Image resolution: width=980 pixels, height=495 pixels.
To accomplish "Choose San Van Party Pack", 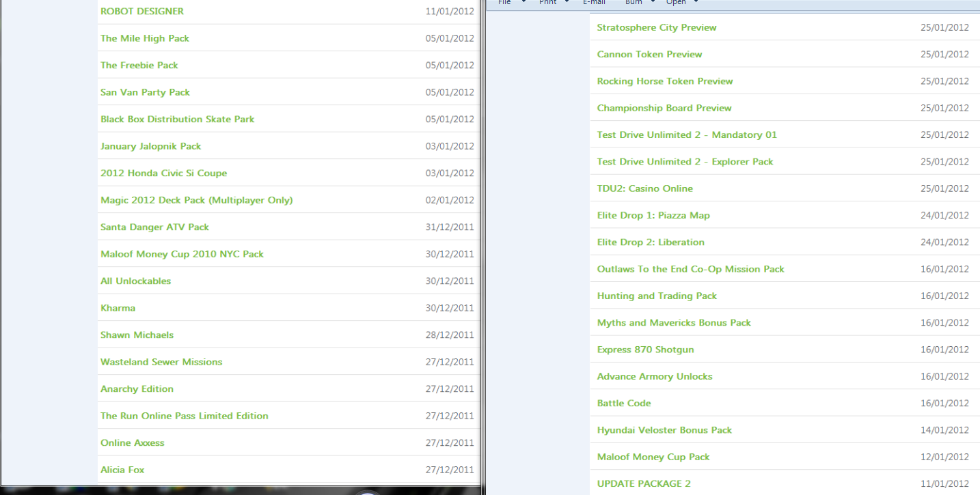I will [x=146, y=92].
